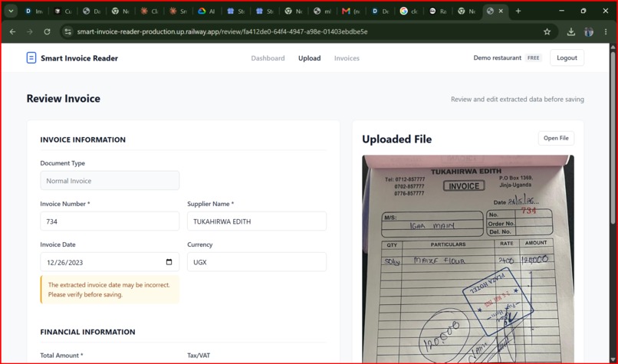Click the uploaded invoice image preview
618x364 pixels.
click(468, 259)
